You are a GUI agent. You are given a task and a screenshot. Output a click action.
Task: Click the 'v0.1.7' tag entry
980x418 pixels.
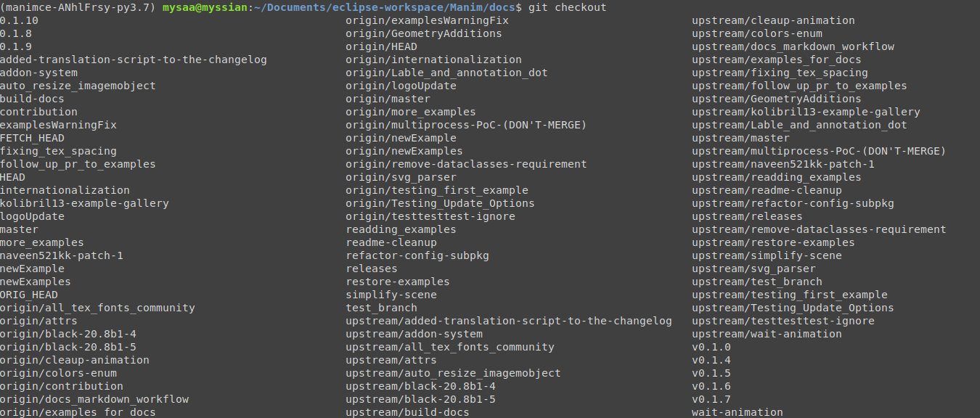pyautogui.click(x=711, y=399)
